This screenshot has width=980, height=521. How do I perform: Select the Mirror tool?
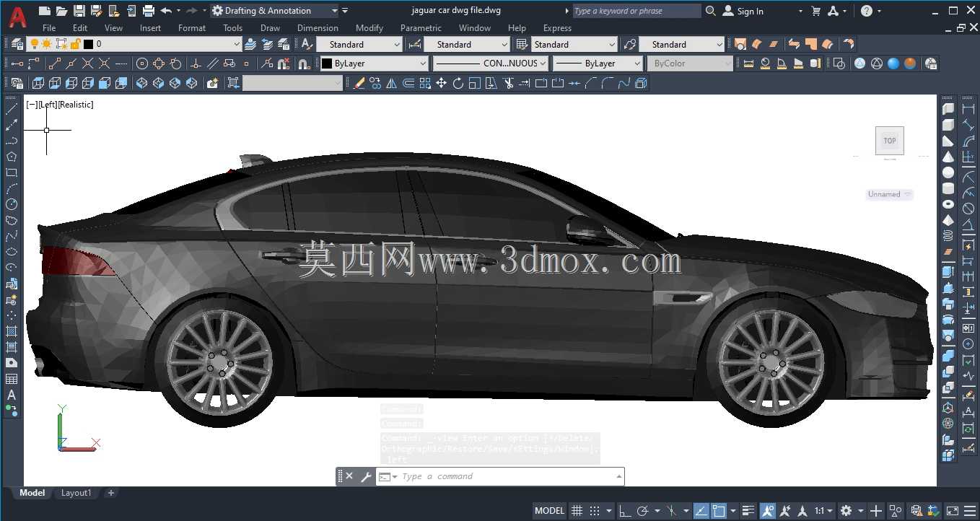point(392,84)
